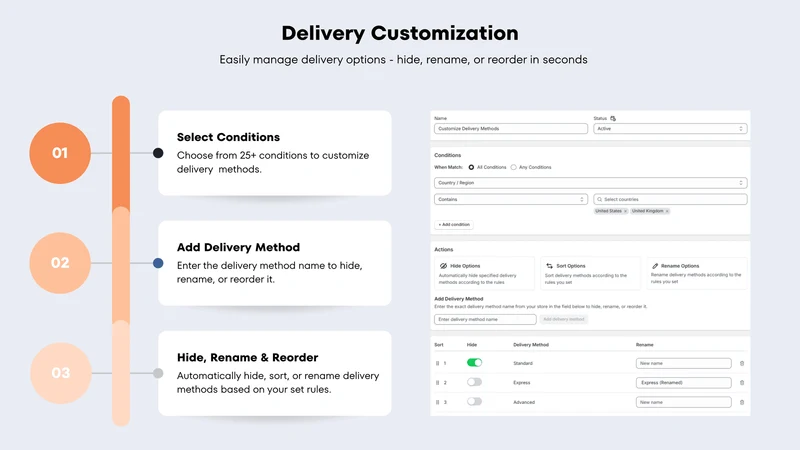Click the Add Delivery Method section label
Screen dimensions: 800x450
(x=459, y=299)
